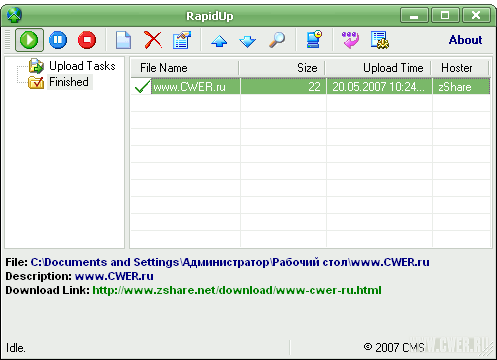The image size is (497, 360).
Task: Click the Description value www.CWER.ru
Action: pyautogui.click(x=114, y=276)
